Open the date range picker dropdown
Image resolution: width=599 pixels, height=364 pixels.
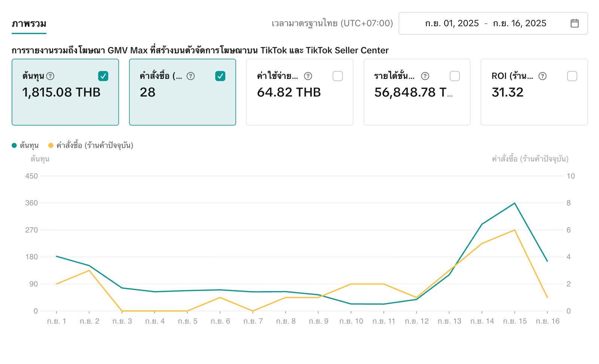tap(493, 23)
